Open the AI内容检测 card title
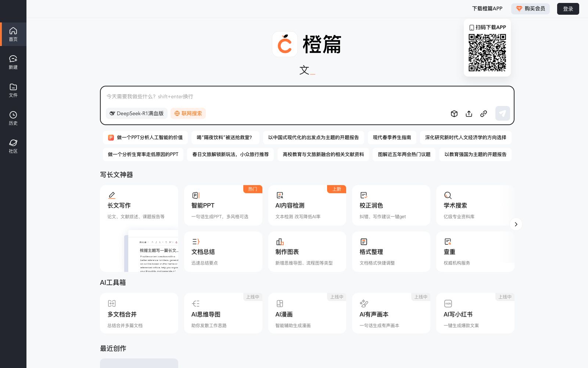The height and width of the screenshot is (368, 588). [290, 205]
